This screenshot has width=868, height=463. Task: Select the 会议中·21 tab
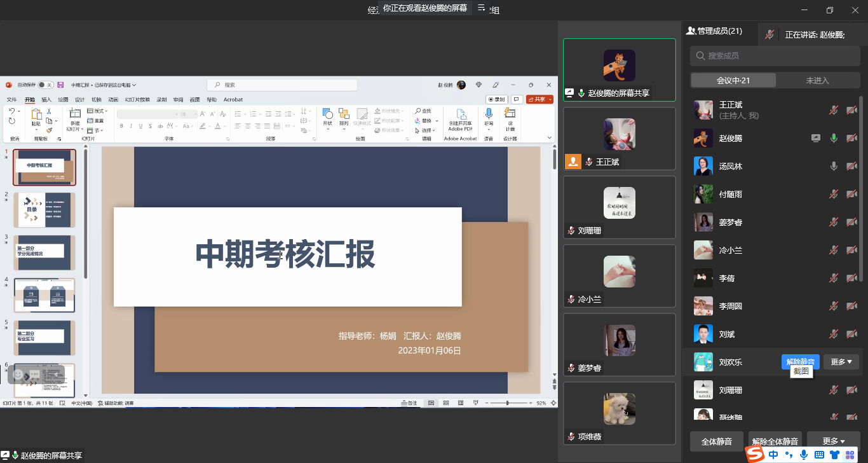point(733,80)
